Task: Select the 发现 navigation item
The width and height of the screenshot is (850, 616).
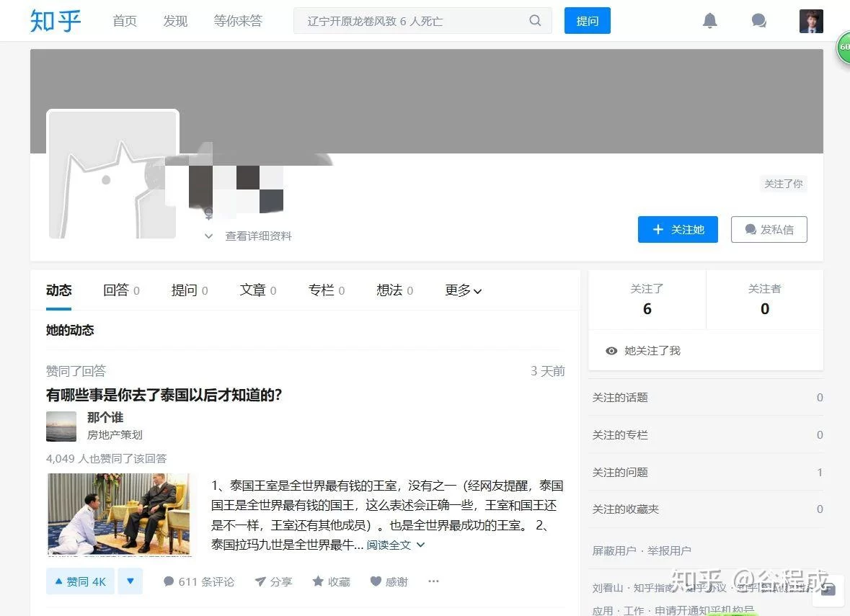Action: tap(175, 21)
